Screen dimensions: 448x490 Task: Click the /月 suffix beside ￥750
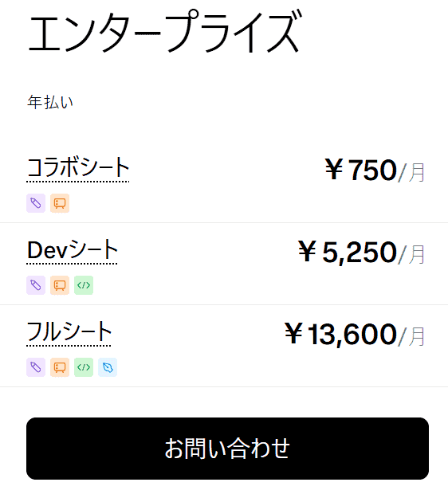(x=411, y=172)
